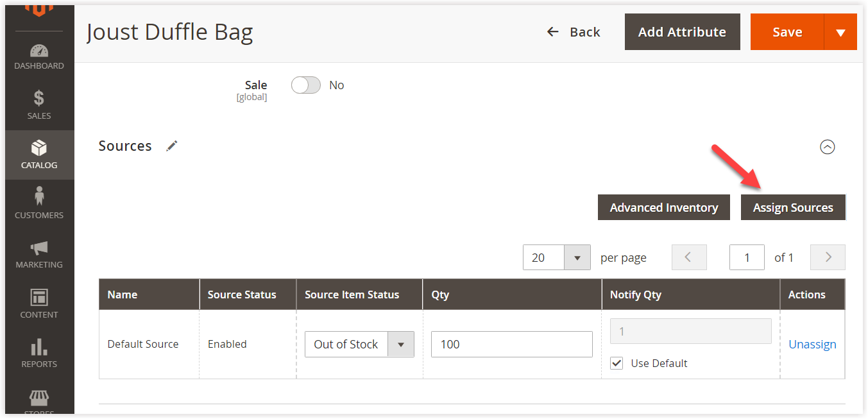Screen dimensions: 868x419
Task: Uncheck Use Default for Notify Qty
Action: (617, 363)
